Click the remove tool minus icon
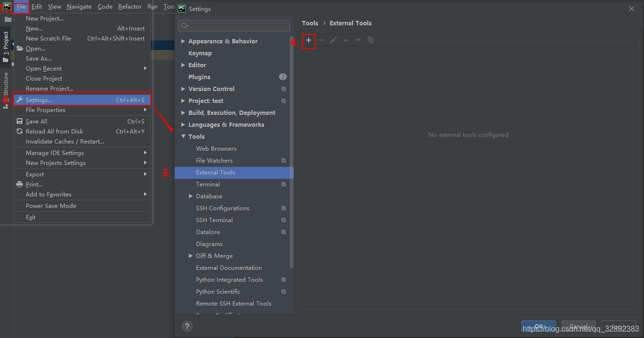The height and width of the screenshot is (338, 644). click(321, 40)
